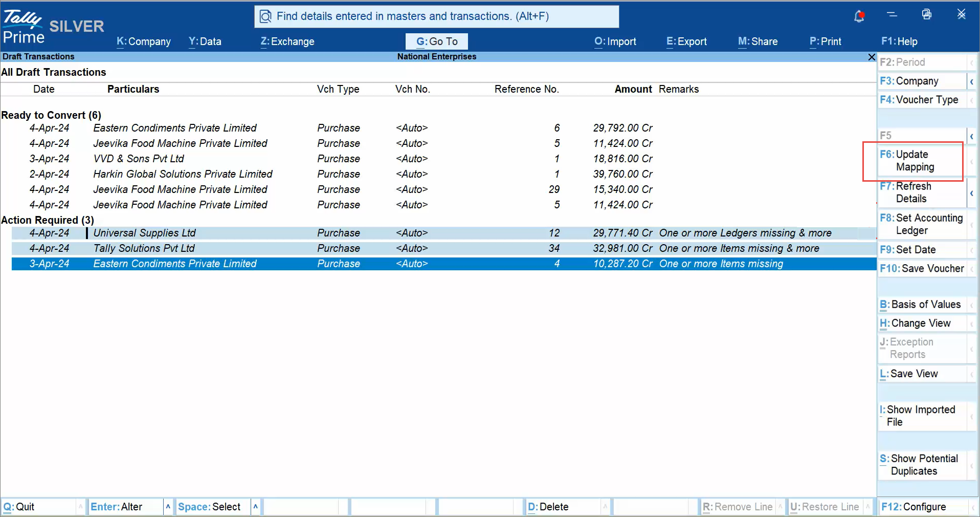Click B: Basis of Values button

point(922,305)
